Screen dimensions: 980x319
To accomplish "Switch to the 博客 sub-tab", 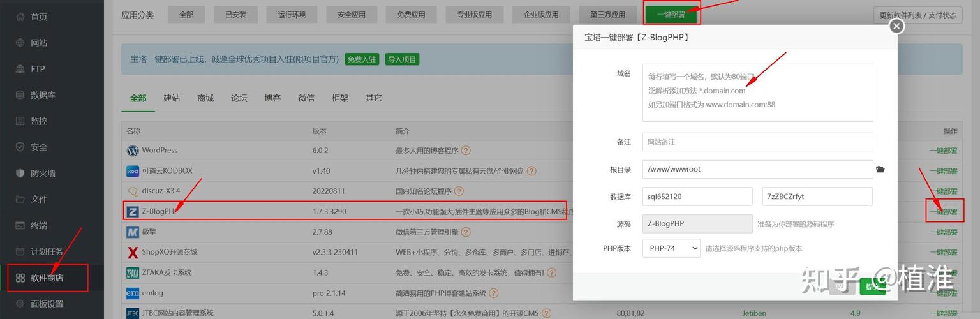I will 272,98.
